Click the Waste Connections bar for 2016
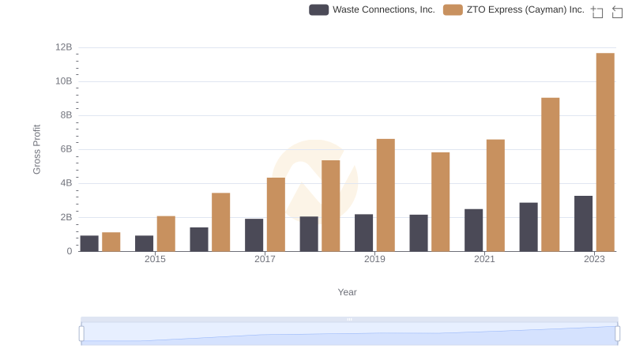This screenshot has width=632, height=364. click(x=199, y=239)
